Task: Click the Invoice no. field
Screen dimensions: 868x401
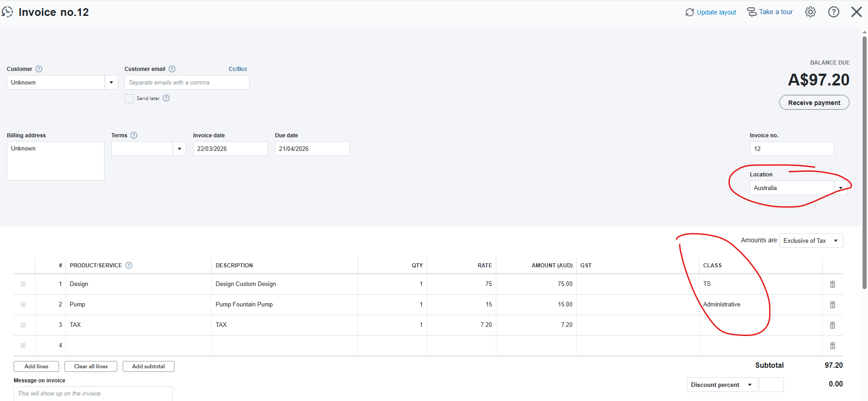Action: tap(792, 149)
